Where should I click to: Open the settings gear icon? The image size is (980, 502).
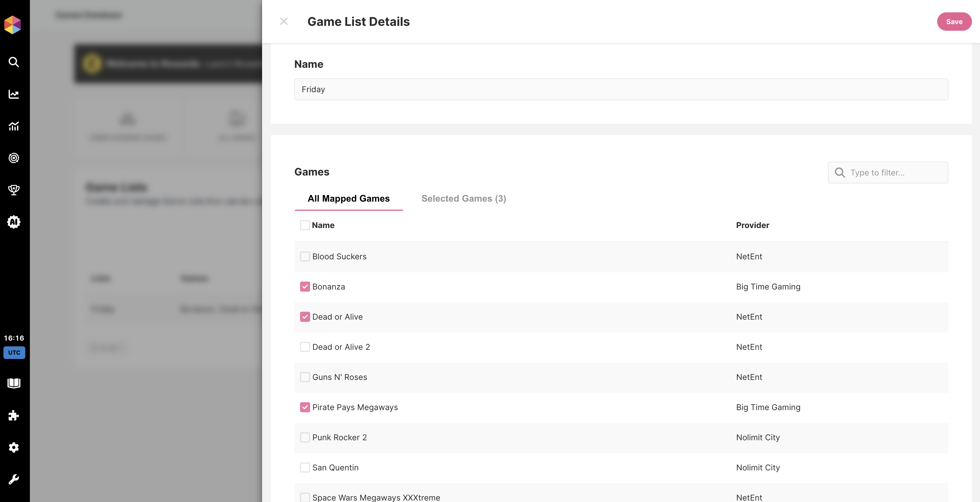coord(14,447)
